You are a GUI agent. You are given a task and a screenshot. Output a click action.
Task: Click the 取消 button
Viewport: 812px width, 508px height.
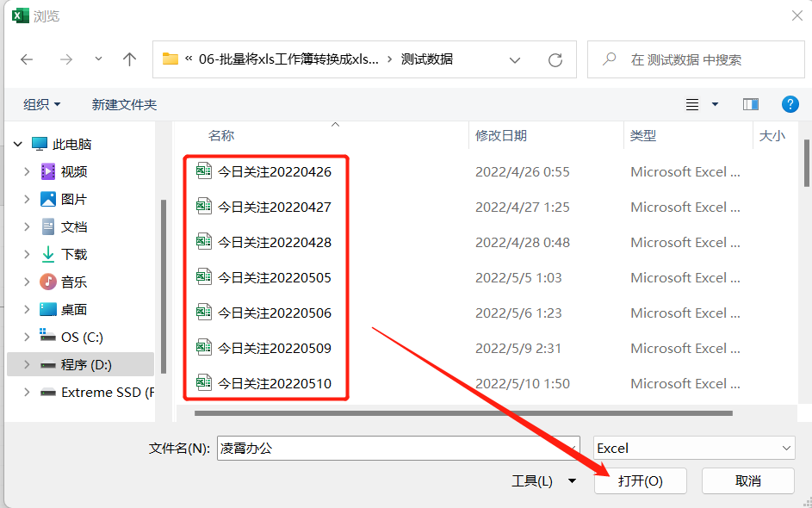coord(747,480)
